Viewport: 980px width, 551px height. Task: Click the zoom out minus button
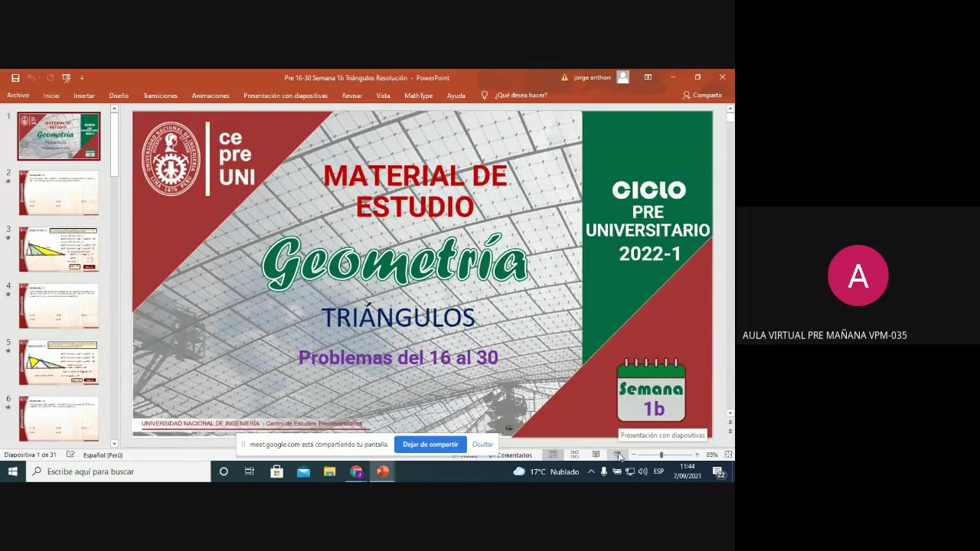point(633,455)
